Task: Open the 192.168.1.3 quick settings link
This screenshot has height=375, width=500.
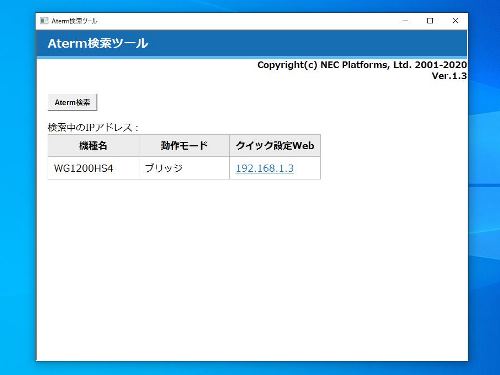Action: pos(265,168)
